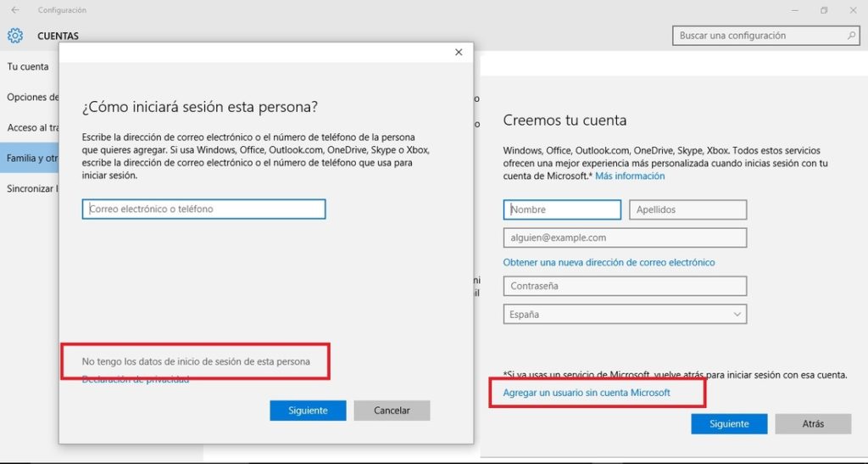The image size is (868, 464).
Task: Click the Atrás button
Action: tap(813, 423)
